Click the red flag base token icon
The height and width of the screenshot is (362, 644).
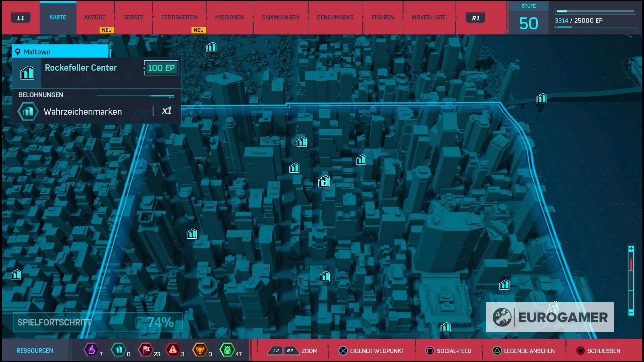pyautogui.click(x=146, y=350)
